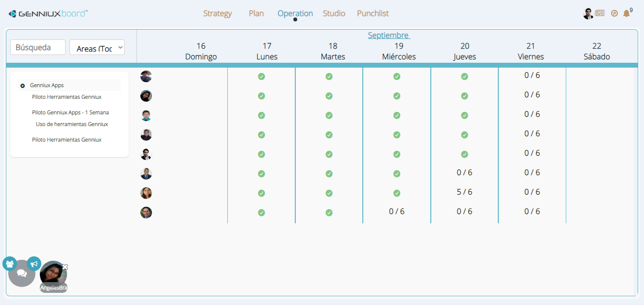Click Jueves check for teal-shirt employee
The image size is (644, 305).
464,115
